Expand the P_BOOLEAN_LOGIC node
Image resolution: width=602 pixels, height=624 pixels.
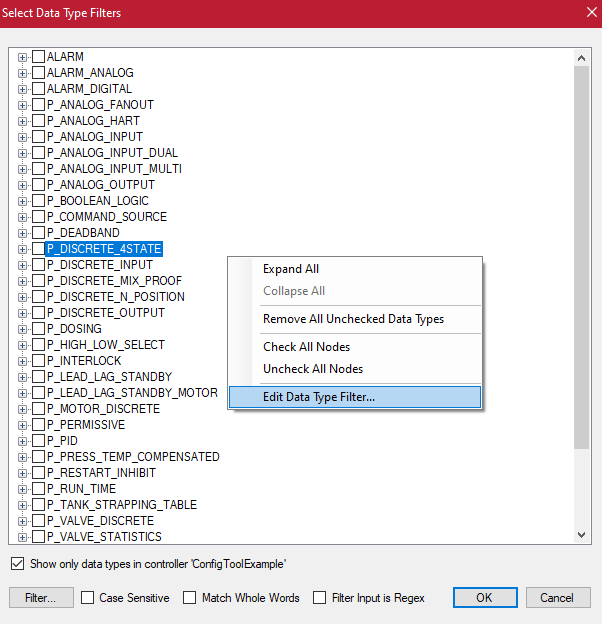tap(22, 201)
